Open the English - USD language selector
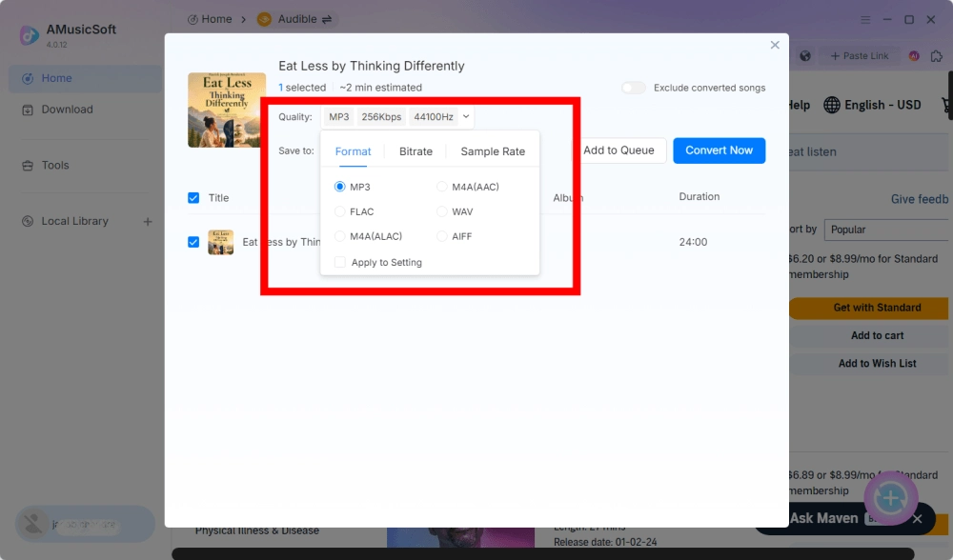The width and height of the screenshot is (953, 560). [872, 105]
